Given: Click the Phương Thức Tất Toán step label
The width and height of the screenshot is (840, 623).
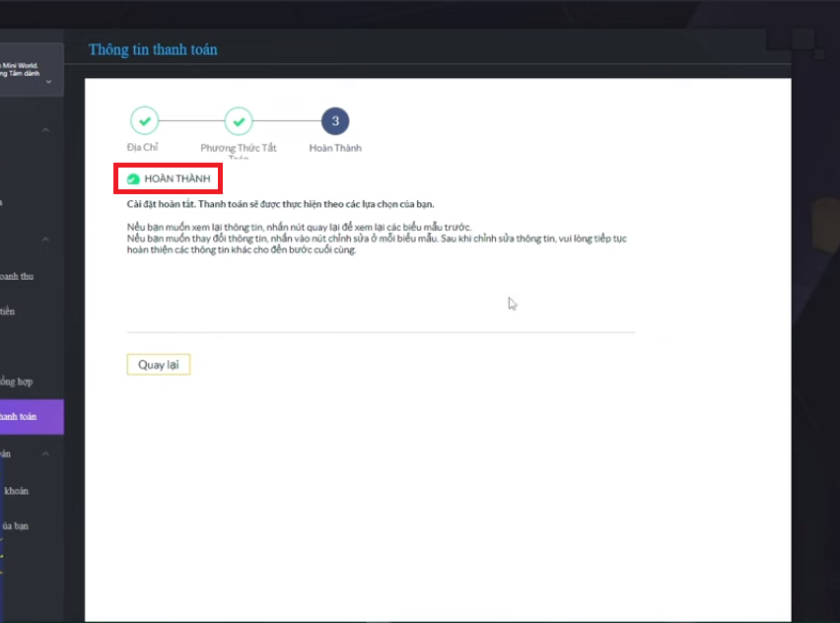Looking at the screenshot, I should pos(239,148).
